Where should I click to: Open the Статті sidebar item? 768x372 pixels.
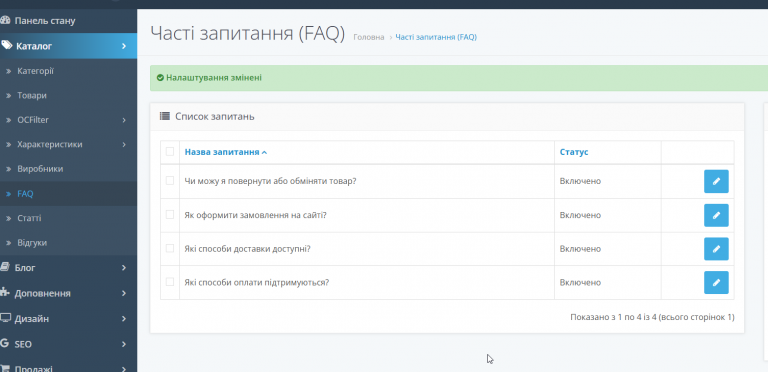pyautogui.click(x=69, y=218)
